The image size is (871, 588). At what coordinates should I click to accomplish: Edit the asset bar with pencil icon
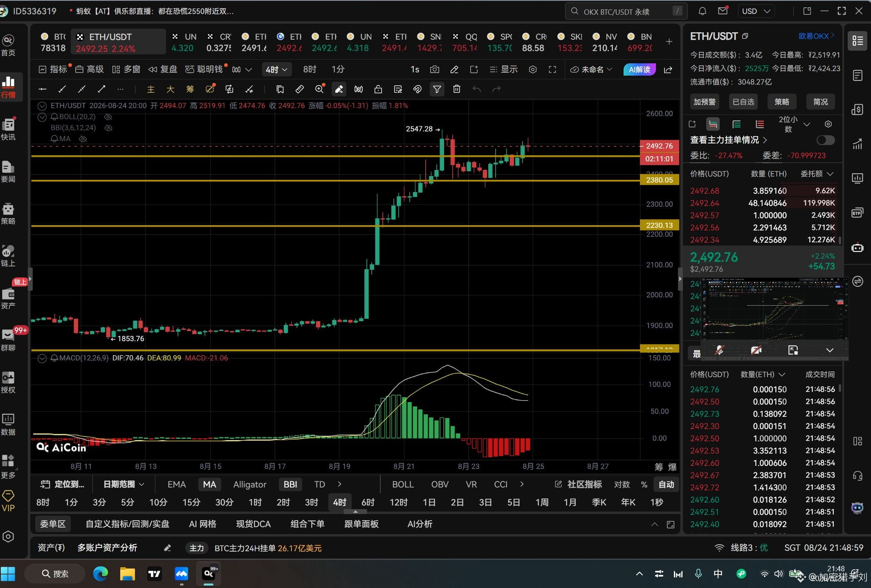coord(167,548)
